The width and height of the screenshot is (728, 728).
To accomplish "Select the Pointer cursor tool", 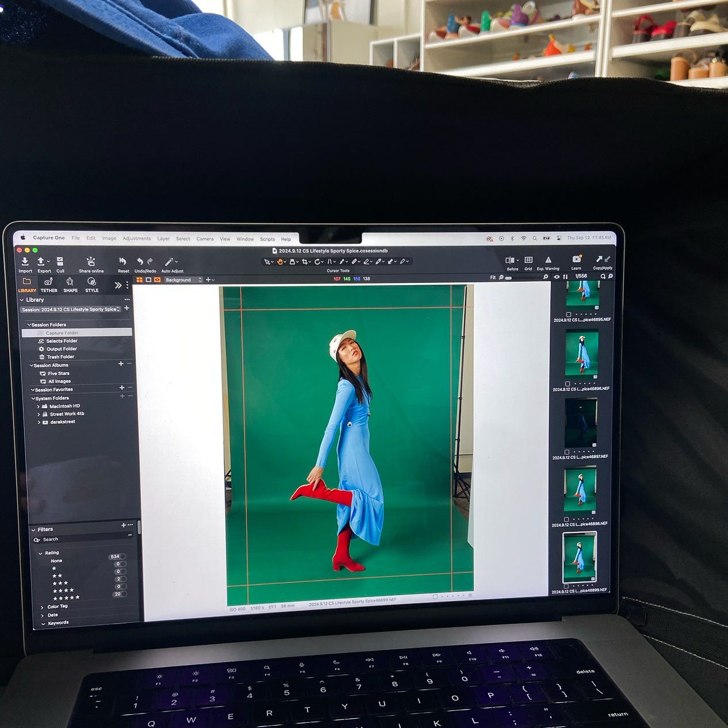I will (267, 262).
